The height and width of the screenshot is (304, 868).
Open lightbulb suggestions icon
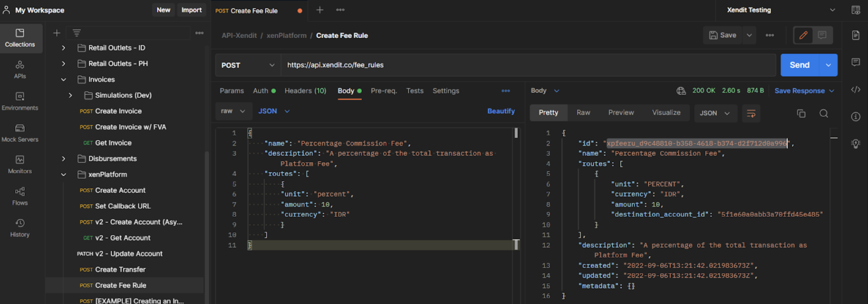click(x=855, y=144)
